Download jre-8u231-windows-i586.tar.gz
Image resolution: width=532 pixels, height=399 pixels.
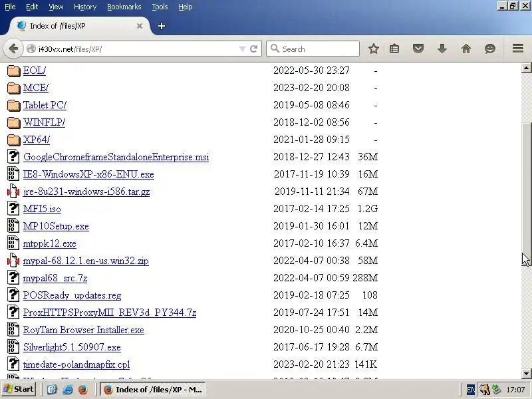pyautogui.click(x=86, y=192)
